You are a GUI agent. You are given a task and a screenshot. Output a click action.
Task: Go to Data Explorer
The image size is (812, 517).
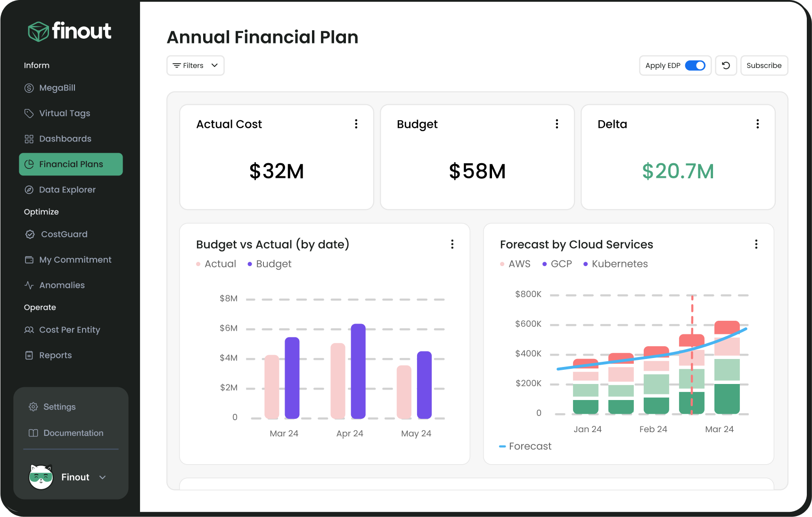coord(66,190)
